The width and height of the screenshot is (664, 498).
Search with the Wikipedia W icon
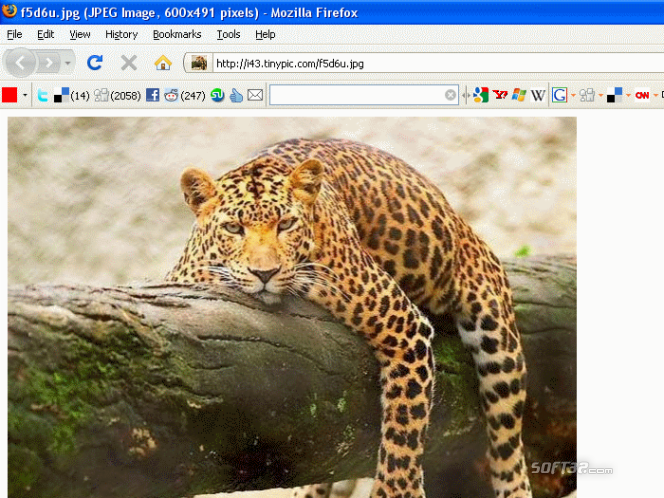[x=538, y=95]
